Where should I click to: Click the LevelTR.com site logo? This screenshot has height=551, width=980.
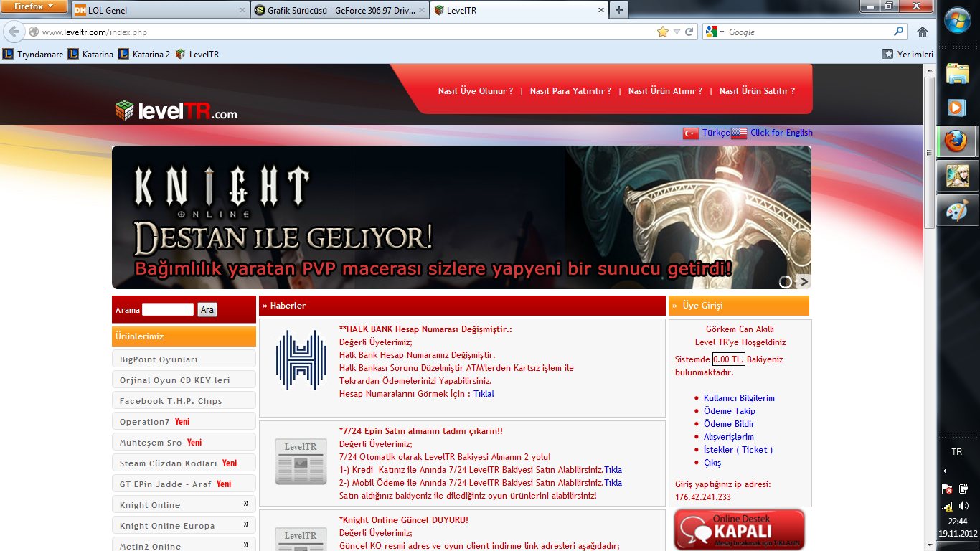tap(176, 110)
